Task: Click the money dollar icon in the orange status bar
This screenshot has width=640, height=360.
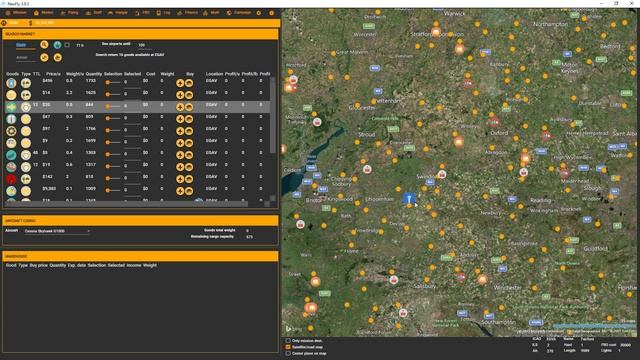Action: (x=30, y=23)
